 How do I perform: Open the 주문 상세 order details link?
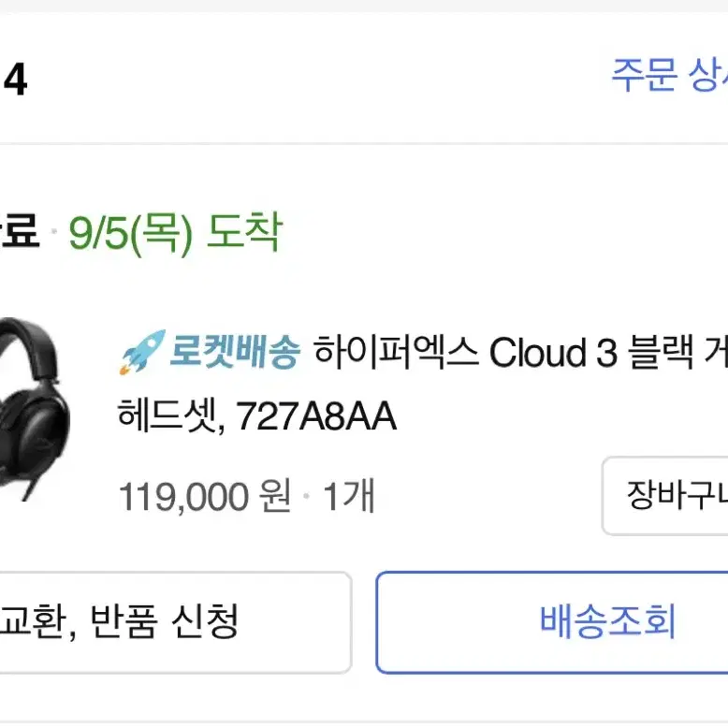(669, 74)
